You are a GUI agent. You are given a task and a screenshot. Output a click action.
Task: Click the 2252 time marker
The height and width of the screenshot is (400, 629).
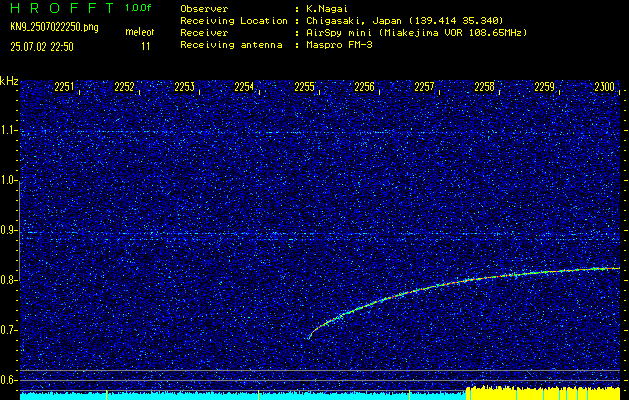(x=124, y=87)
